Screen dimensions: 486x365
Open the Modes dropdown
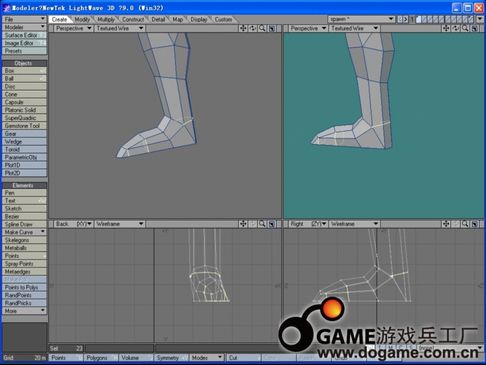pos(206,358)
